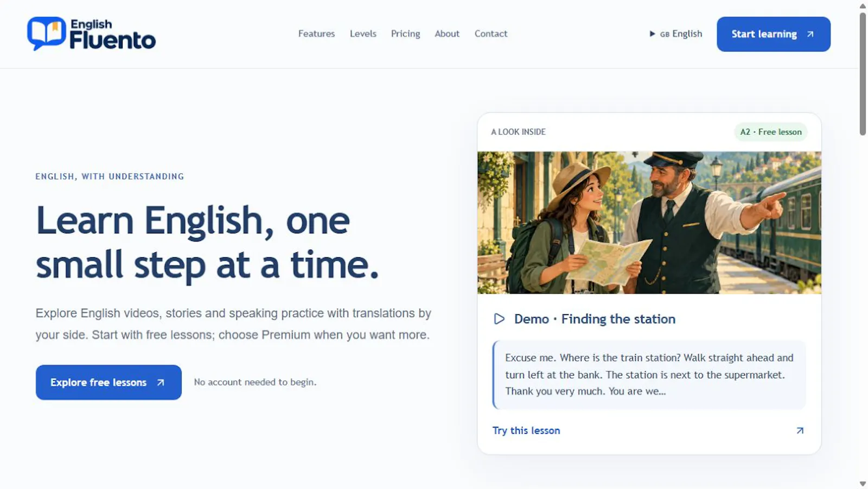Viewport: 868px width, 489px height.
Task: Open the About link in navigation
Action: 447,34
